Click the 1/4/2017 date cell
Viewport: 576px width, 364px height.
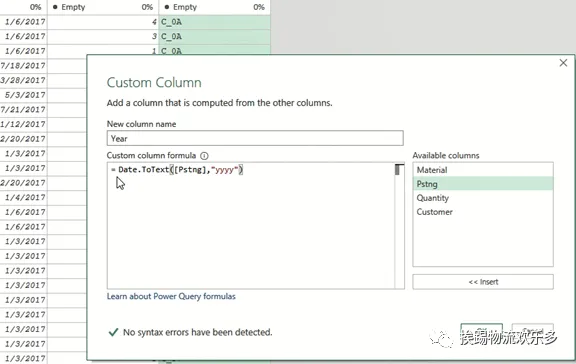24,198
